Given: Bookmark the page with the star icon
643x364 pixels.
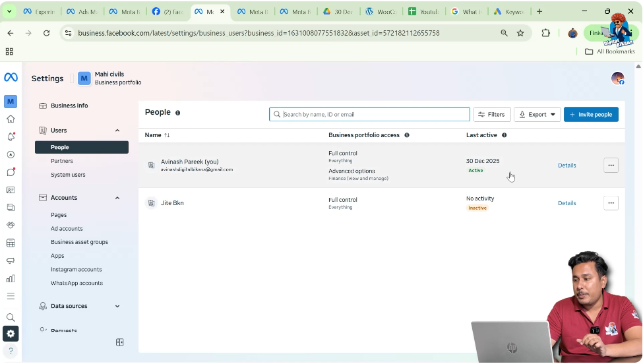Looking at the screenshot, I should [x=520, y=33].
